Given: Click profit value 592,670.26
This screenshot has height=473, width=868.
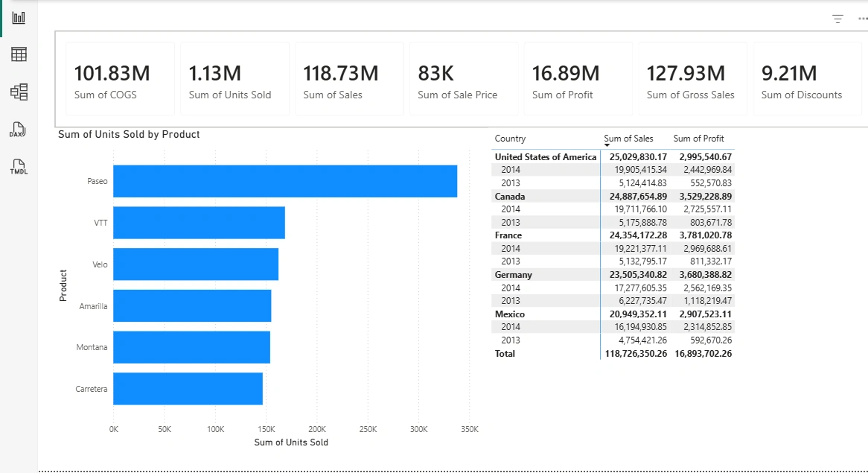Looking at the screenshot, I should point(711,340).
